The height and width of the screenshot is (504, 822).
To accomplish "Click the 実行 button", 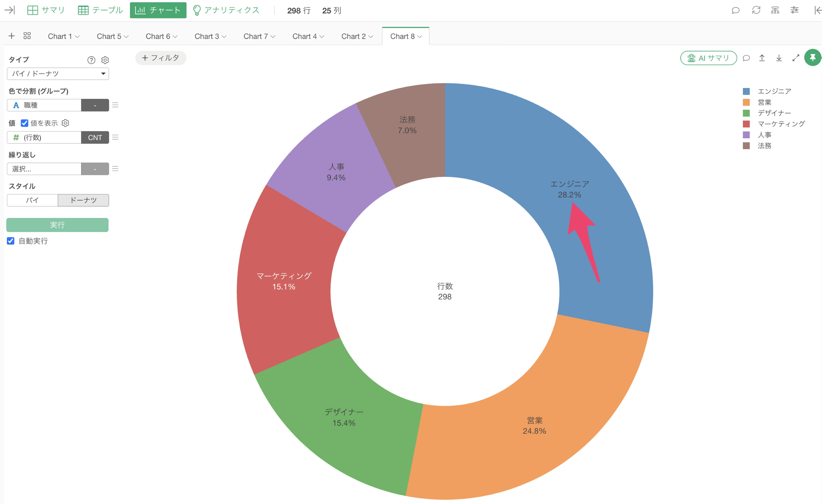I will pyautogui.click(x=57, y=225).
